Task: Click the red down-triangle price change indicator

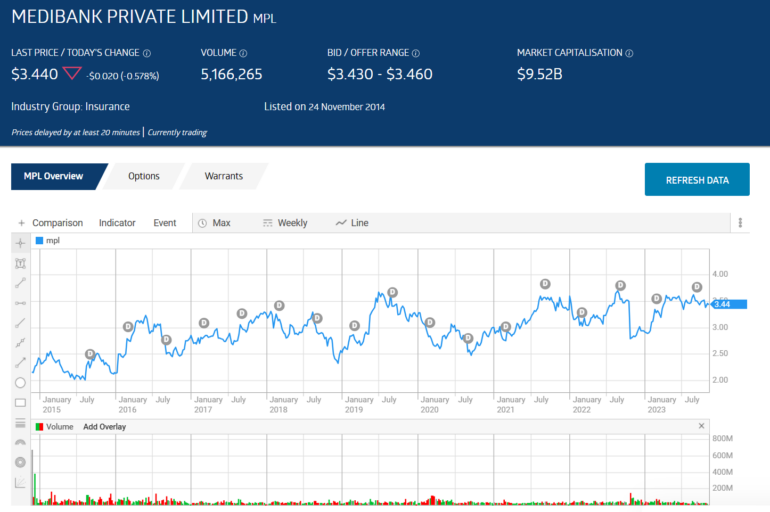Action: pyautogui.click(x=72, y=74)
